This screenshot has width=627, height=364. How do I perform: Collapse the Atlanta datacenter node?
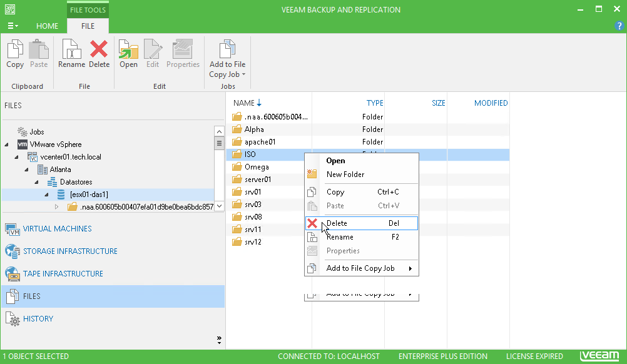click(27, 169)
